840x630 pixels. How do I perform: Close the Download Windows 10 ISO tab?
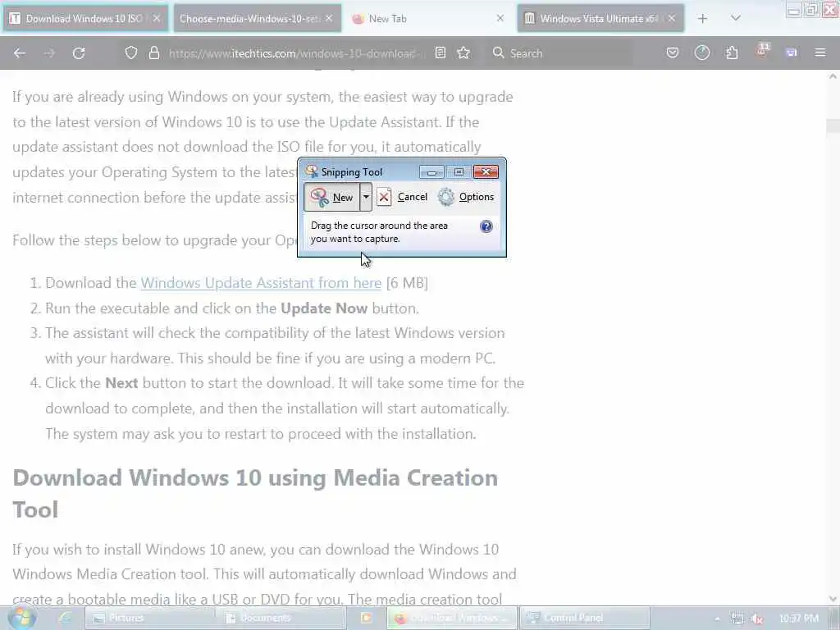click(x=157, y=18)
